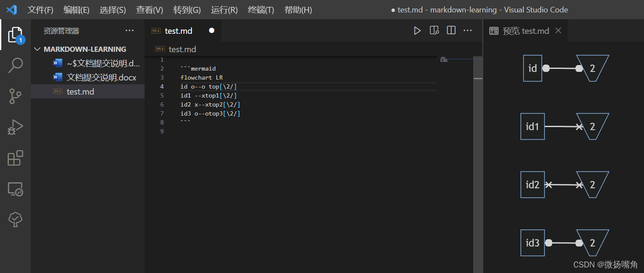Open the 选择(S) menu
This screenshot has height=273, width=644.
coord(113,10)
